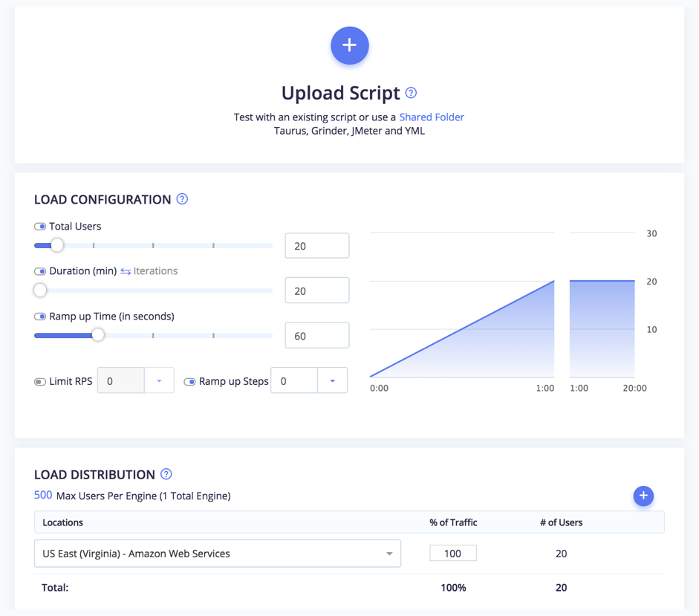Click the Limit RPS value field

pos(121,380)
